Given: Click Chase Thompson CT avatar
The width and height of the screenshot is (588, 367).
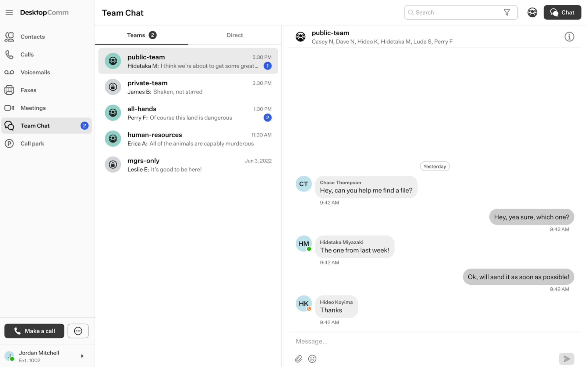Looking at the screenshot, I should 303,184.
